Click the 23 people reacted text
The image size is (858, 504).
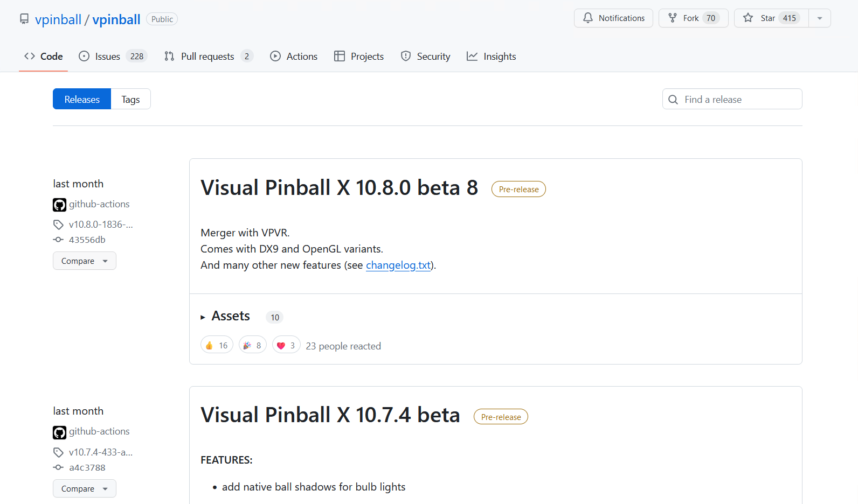[x=343, y=346]
